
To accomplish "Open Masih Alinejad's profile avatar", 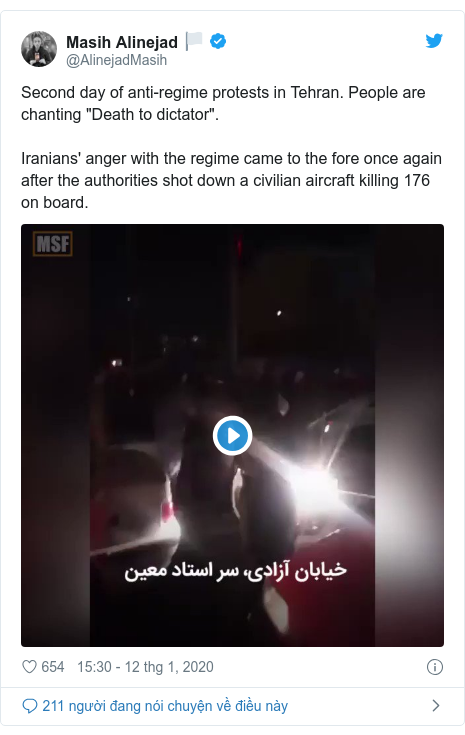I will point(39,49).
